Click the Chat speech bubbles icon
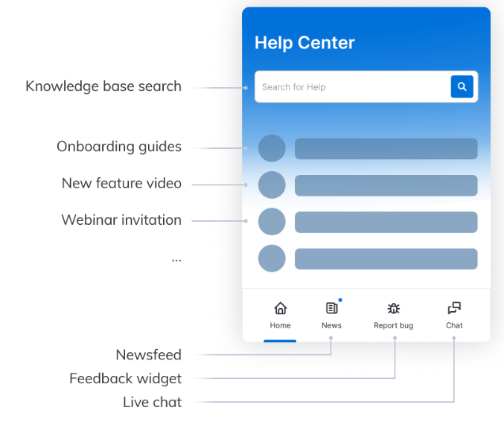 (454, 308)
